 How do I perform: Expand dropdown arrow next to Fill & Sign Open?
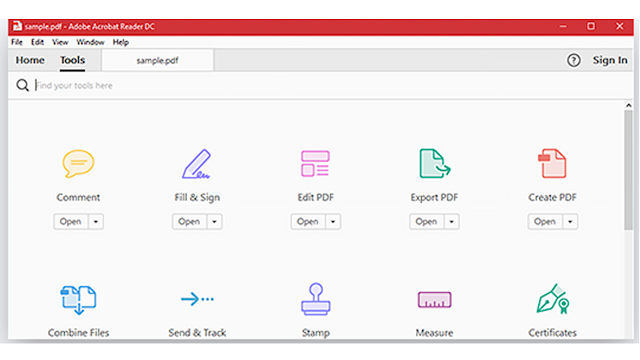[214, 222]
